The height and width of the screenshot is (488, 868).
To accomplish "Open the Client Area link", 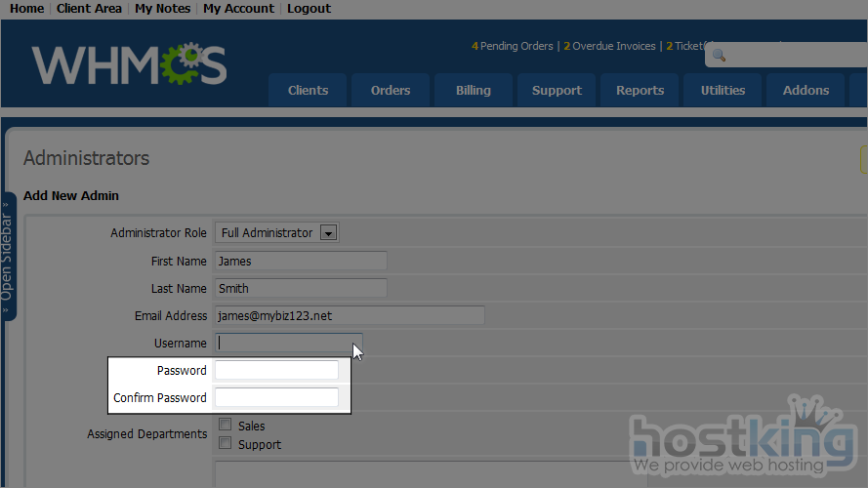I will pos(89,9).
